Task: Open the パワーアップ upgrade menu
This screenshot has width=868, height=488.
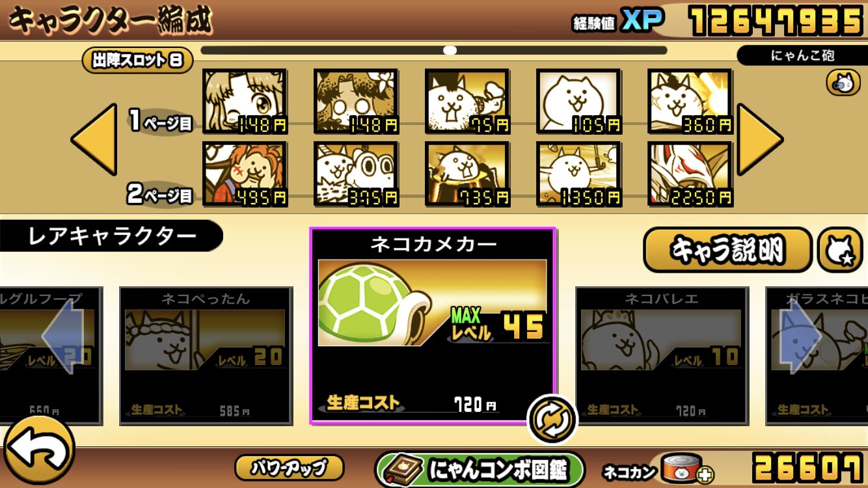Action: coord(289,468)
